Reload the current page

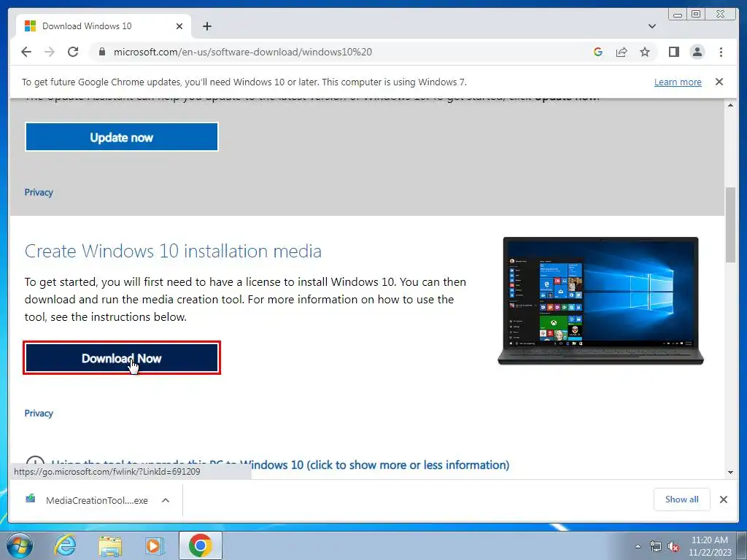[x=73, y=52]
